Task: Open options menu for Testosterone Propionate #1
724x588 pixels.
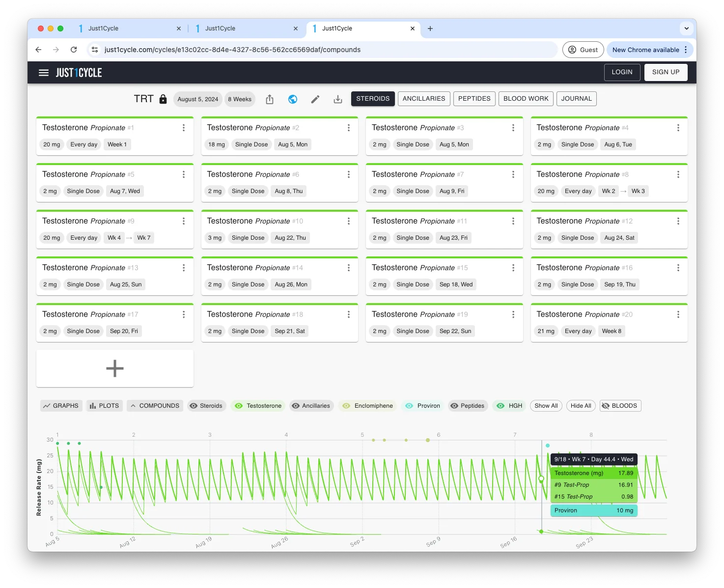Action: [184, 128]
